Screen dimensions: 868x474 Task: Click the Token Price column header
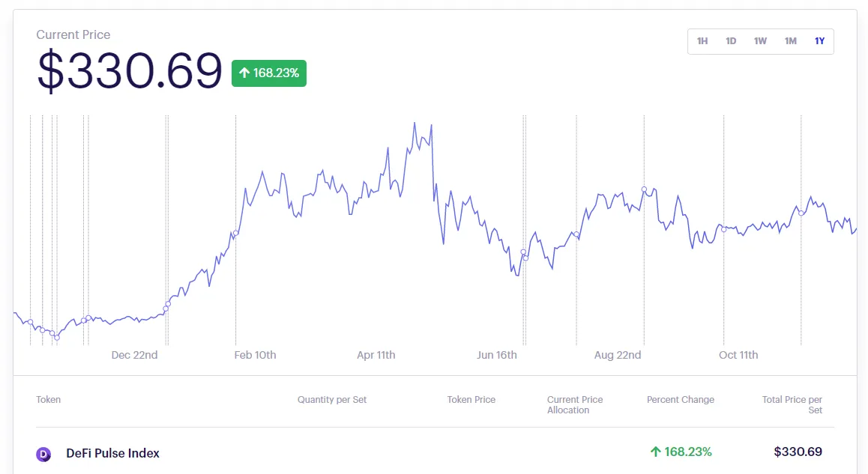point(471,400)
